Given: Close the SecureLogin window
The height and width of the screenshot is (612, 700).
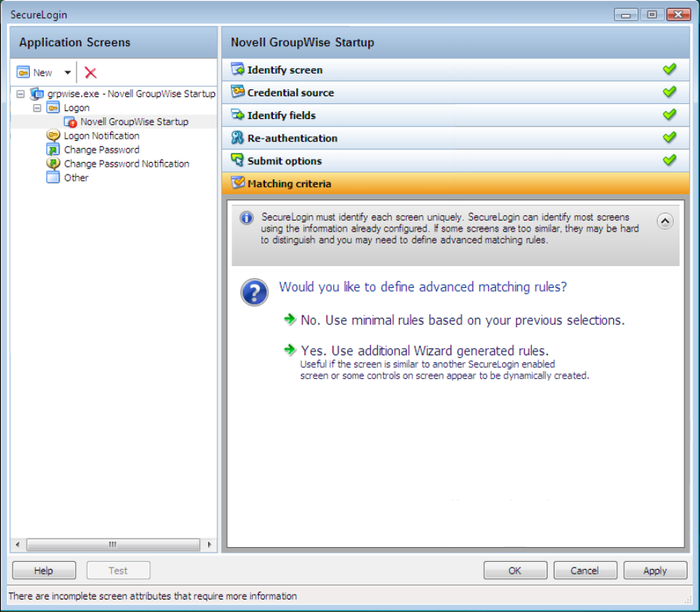Looking at the screenshot, I should coord(679,15).
